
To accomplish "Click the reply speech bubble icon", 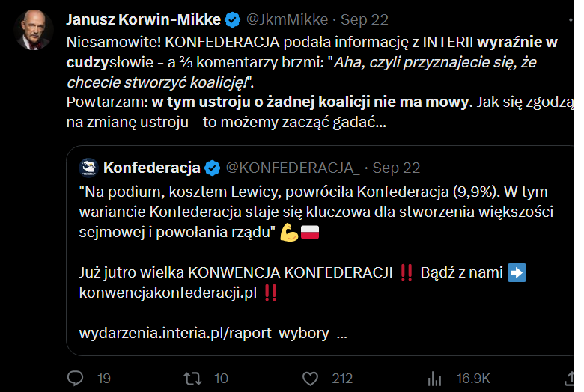I will click(75, 378).
